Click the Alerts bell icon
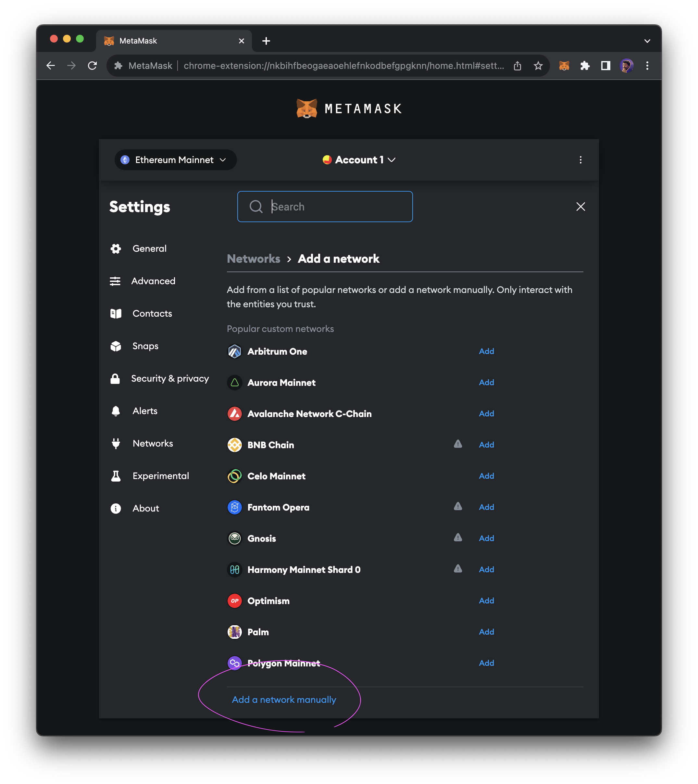Screen dimensions: 698x784 (x=116, y=411)
